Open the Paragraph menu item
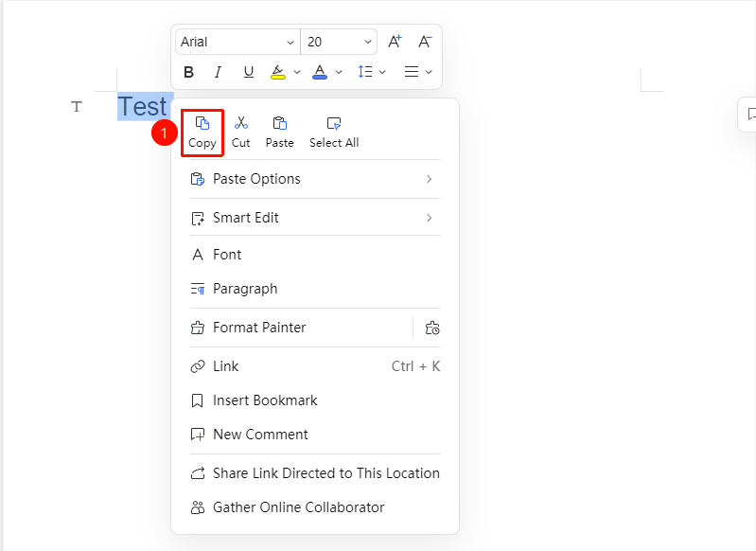Viewport: 756px width, 551px height. (315, 289)
